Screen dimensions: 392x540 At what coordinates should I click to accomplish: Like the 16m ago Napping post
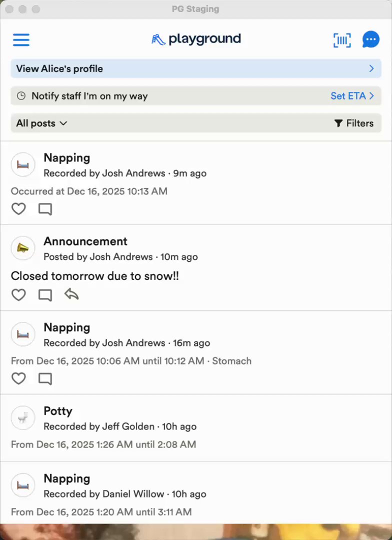coord(18,378)
